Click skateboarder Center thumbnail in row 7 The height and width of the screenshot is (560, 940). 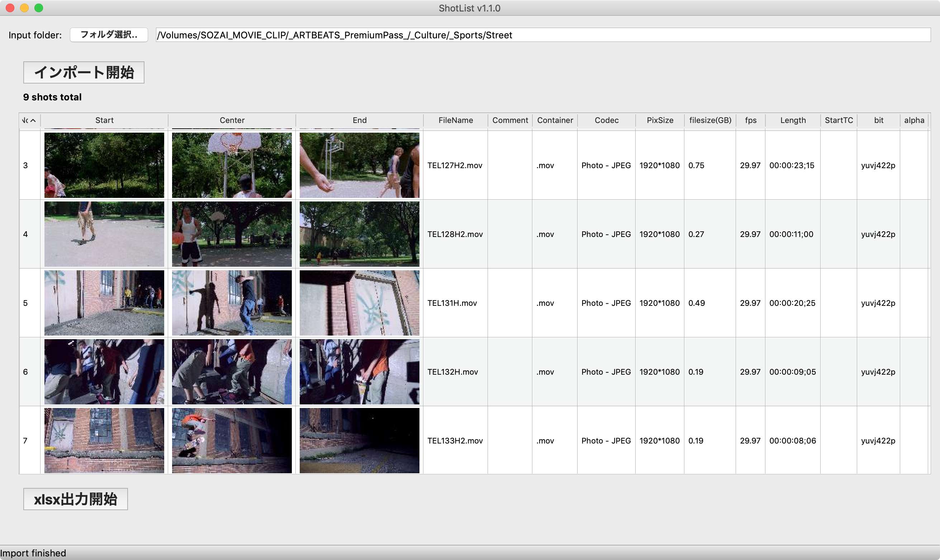pyautogui.click(x=232, y=440)
